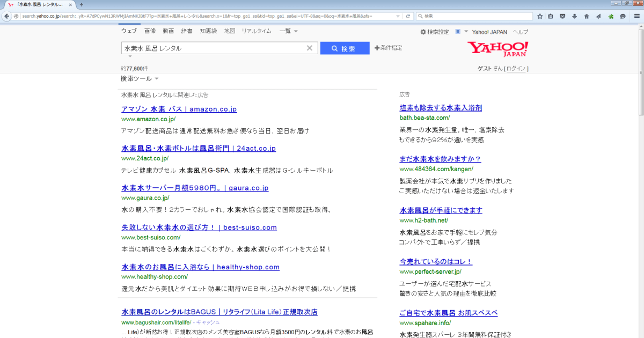Expand the 一覧 dropdown menu
The width and height of the screenshot is (644, 338).
point(288,31)
